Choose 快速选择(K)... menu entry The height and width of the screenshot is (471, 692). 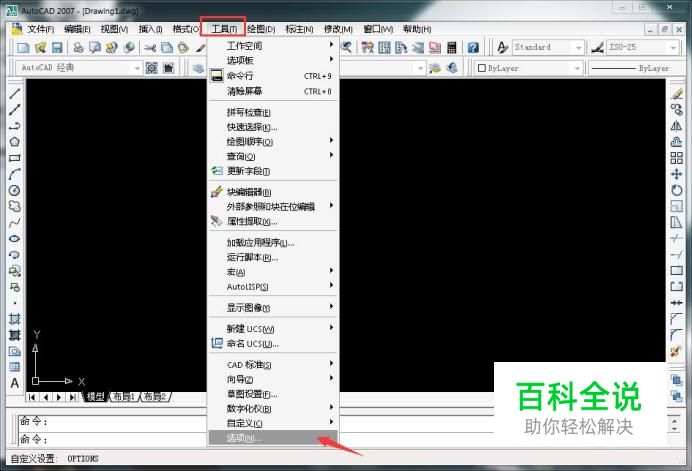[x=272, y=127]
